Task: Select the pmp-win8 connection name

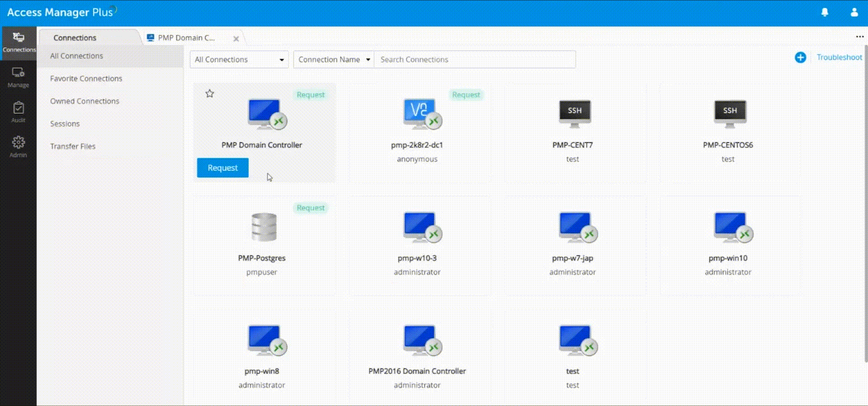Action: coord(262,371)
